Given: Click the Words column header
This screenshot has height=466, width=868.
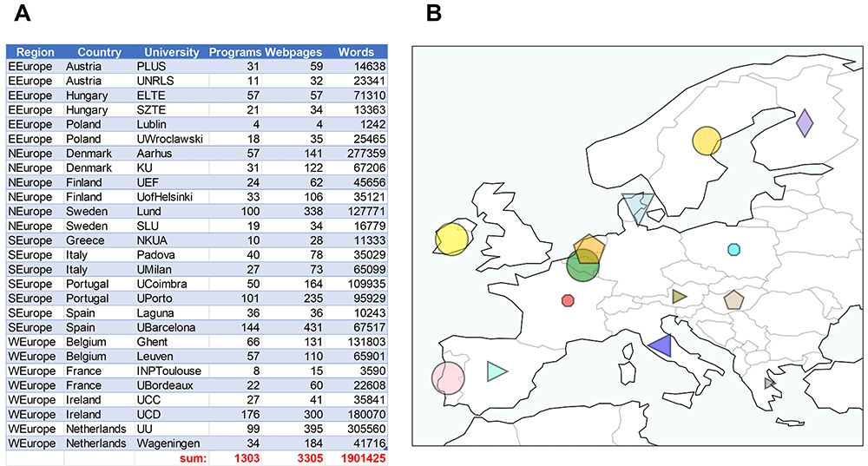Looking at the screenshot, I should tap(356, 52).
